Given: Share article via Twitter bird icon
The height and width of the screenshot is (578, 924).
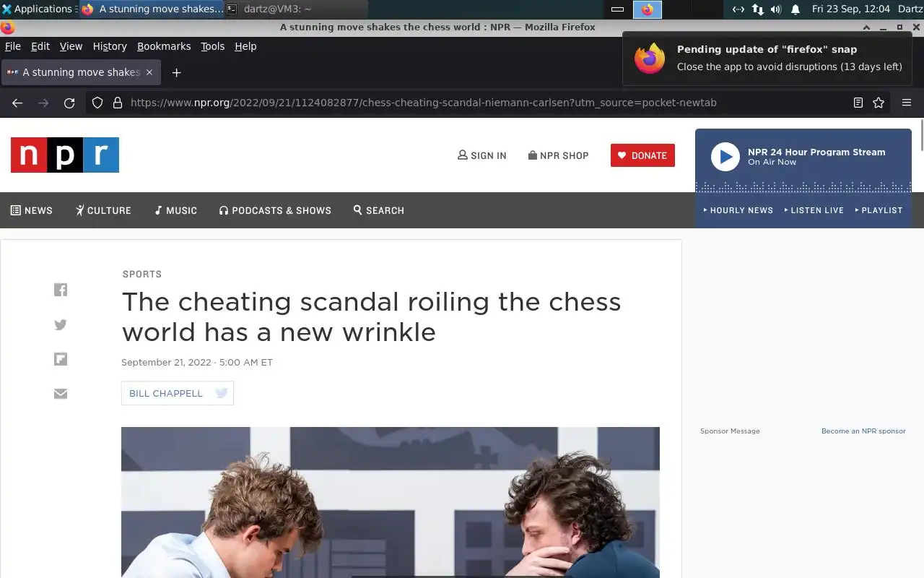Looking at the screenshot, I should (x=61, y=324).
